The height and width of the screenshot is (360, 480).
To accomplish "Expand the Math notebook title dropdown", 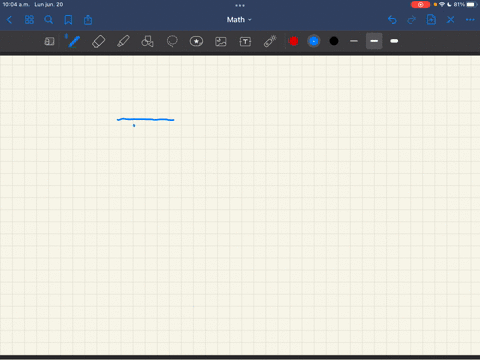I will [239, 20].
